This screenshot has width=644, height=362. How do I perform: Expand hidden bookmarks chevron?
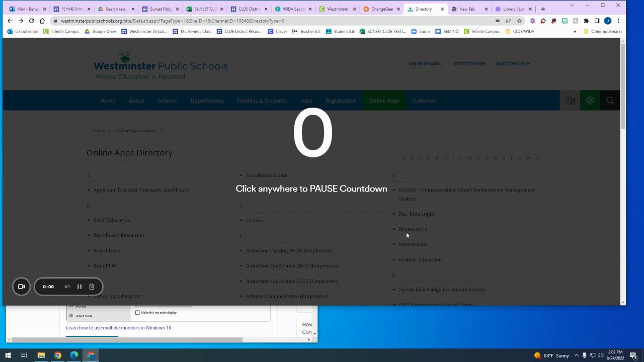575,31
